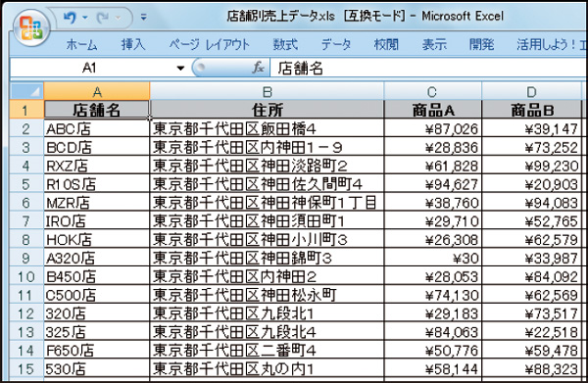Select cell containing 530店
The height and width of the screenshot is (383, 588).
click(97, 368)
